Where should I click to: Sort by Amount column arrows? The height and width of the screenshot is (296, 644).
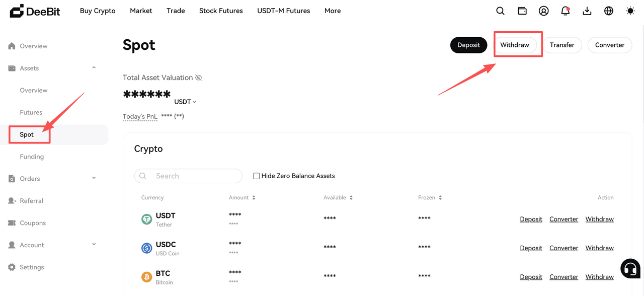(x=254, y=198)
